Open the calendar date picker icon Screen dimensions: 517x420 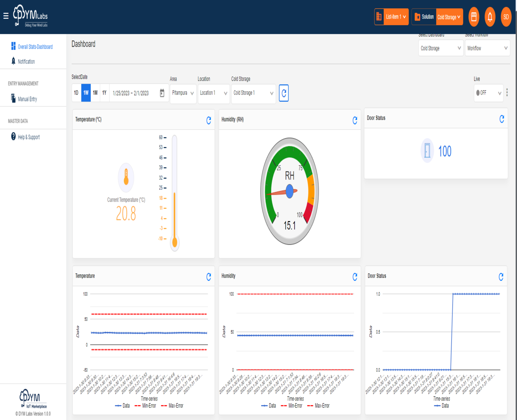162,93
